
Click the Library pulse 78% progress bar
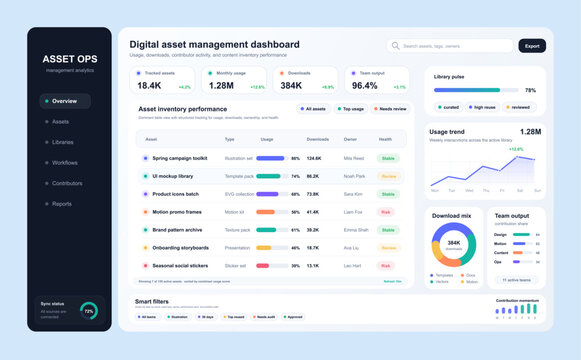tap(476, 90)
